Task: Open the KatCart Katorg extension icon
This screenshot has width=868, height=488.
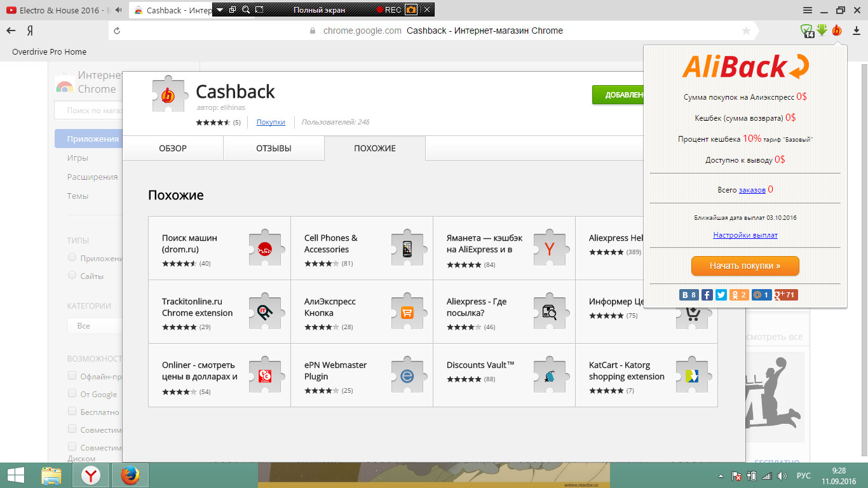Action: [x=692, y=376]
